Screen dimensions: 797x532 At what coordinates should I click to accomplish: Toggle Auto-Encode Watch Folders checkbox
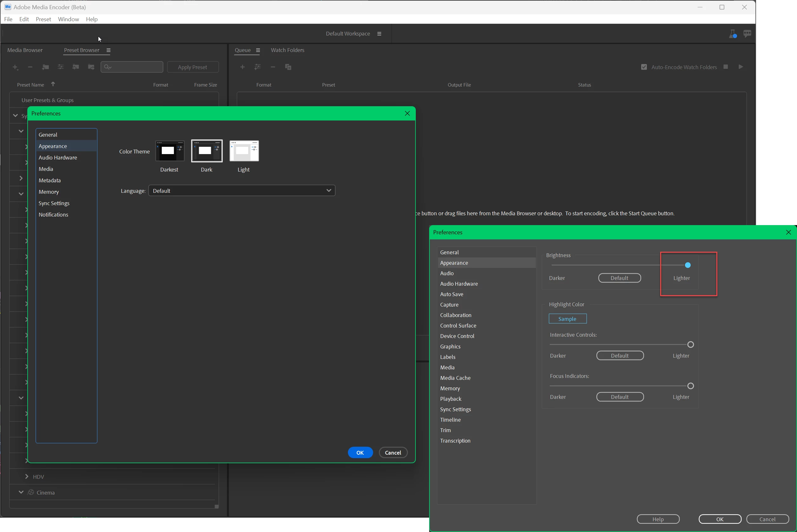pos(643,67)
